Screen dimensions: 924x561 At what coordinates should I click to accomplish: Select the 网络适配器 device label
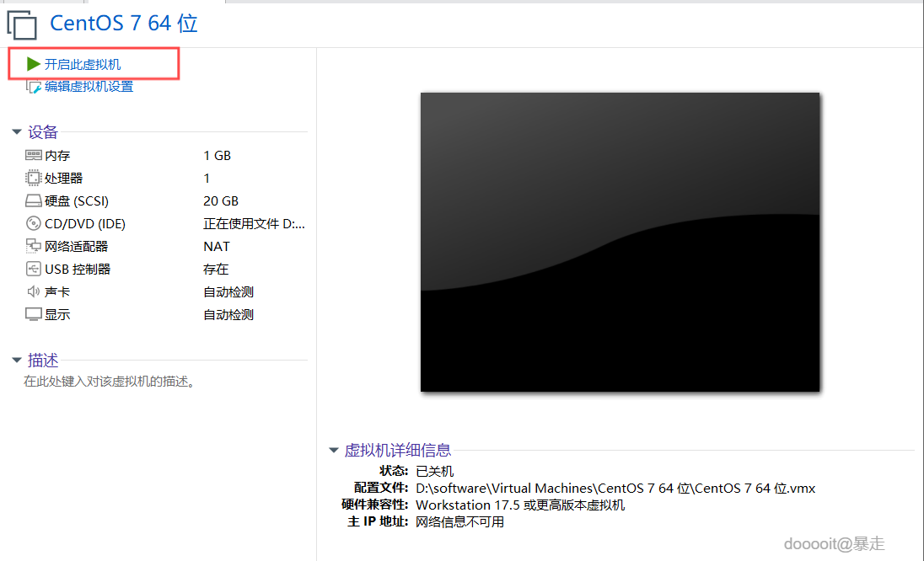coord(77,246)
